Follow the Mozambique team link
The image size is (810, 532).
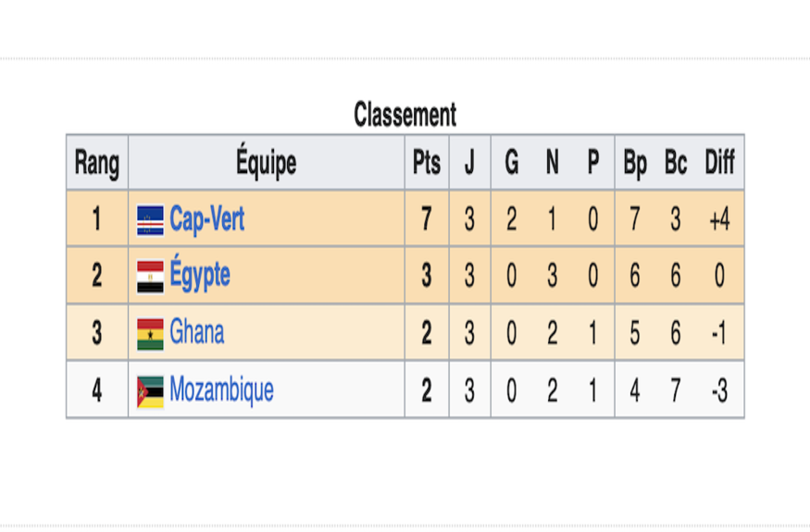click(221, 390)
